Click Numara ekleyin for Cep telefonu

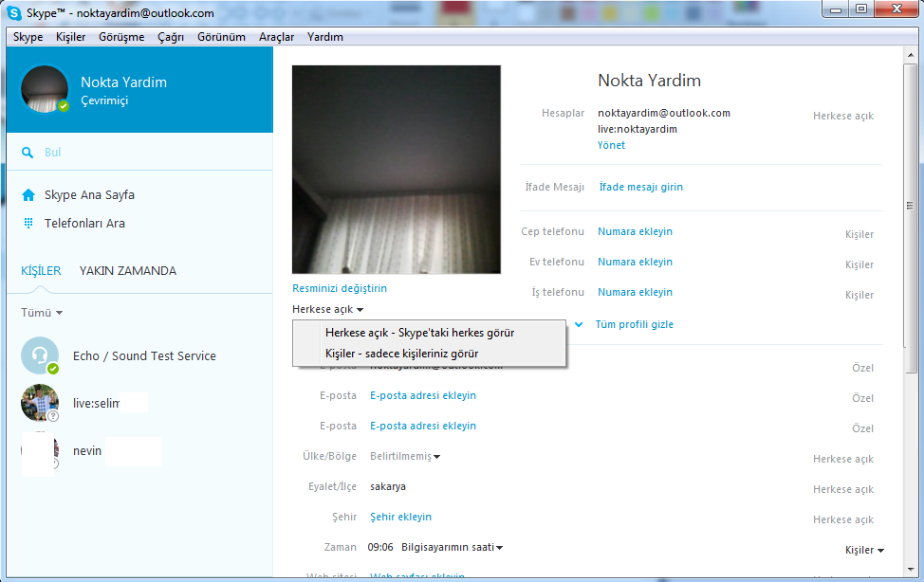click(636, 231)
